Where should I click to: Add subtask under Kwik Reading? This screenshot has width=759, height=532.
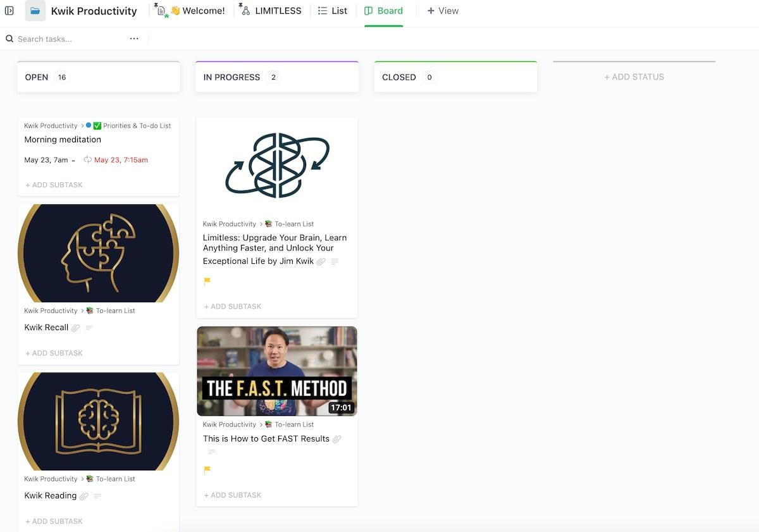(x=54, y=522)
